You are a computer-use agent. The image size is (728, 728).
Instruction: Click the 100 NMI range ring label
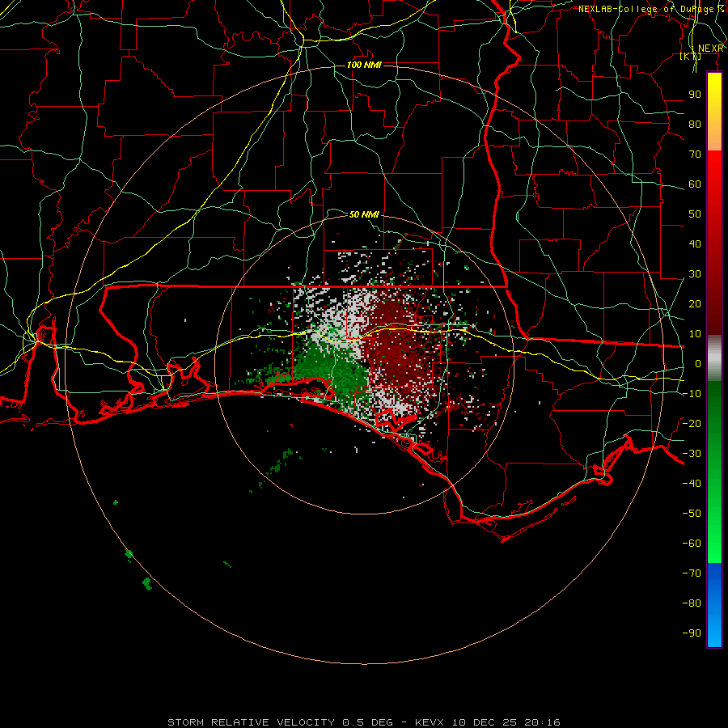[364, 65]
